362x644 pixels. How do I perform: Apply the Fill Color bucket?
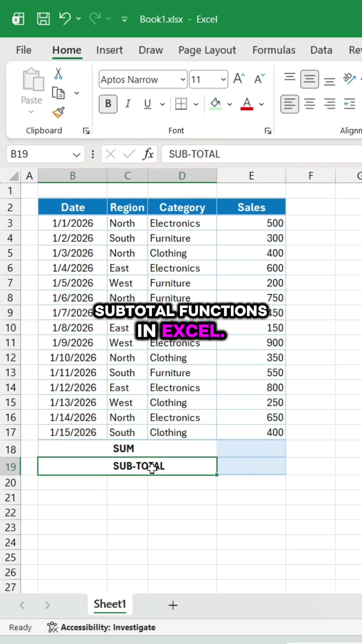pos(215,104)
